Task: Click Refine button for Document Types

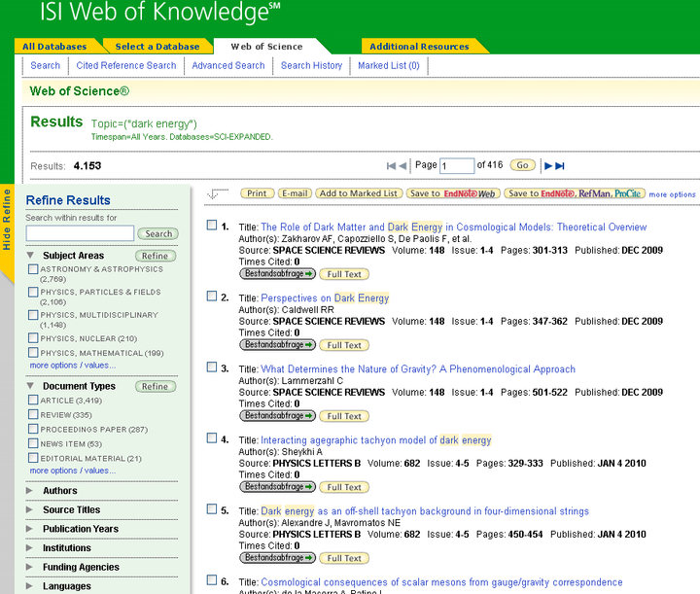Action: click(156, 387)
